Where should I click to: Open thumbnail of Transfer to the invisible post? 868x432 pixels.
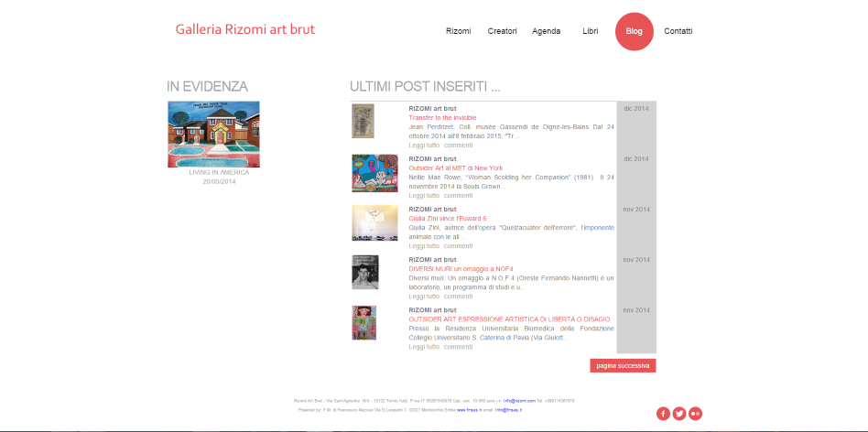click(x=363, y=121)
